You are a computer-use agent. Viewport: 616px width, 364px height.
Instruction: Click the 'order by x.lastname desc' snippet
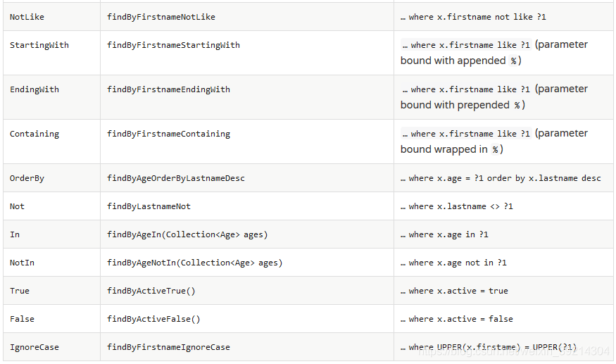point(543,178)
